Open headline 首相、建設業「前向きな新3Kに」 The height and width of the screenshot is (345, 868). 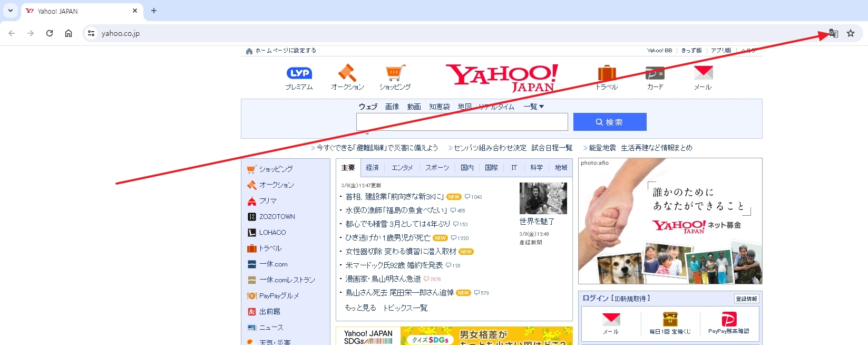point(394,197)
